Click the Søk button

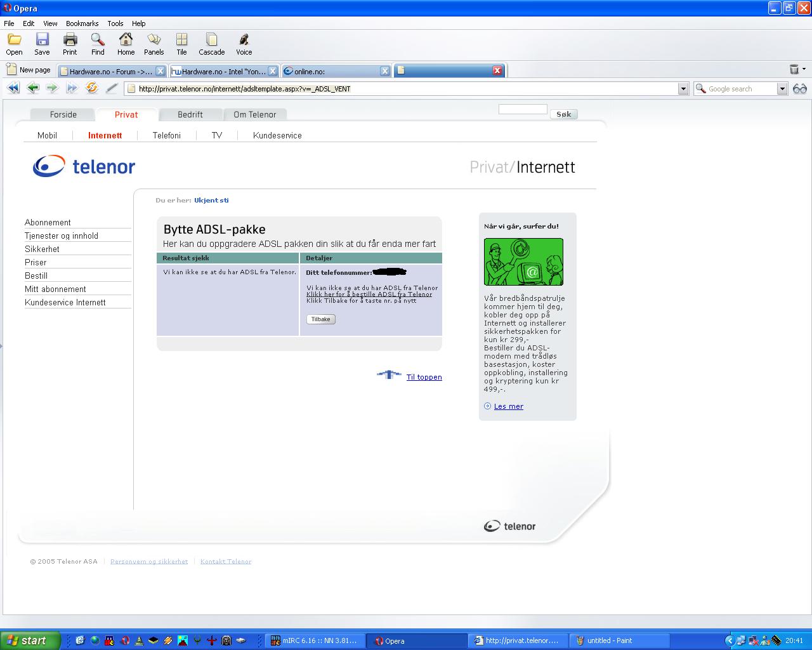click(564, 114)
